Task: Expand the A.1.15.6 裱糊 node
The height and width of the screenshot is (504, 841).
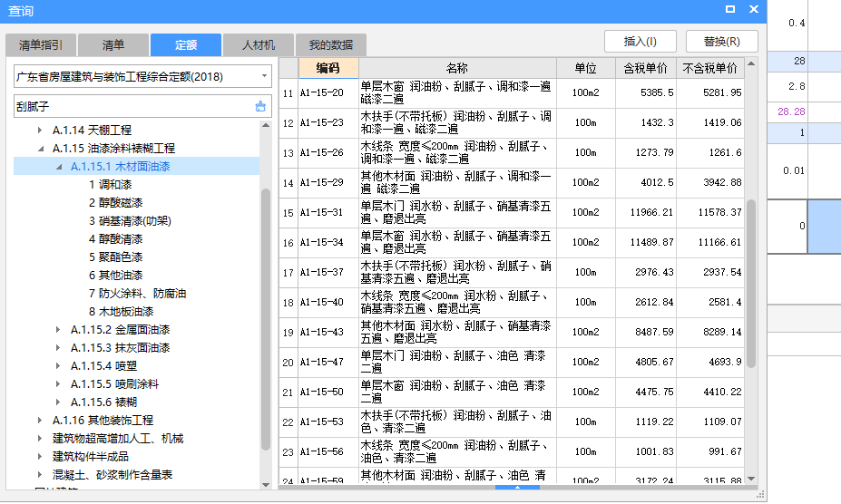Action: (58, 402)
